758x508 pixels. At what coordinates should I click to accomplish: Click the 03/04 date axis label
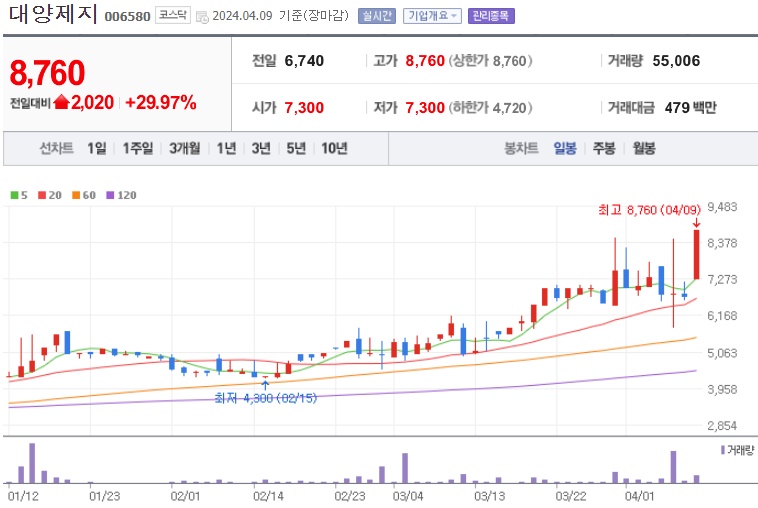pos(408,496)
